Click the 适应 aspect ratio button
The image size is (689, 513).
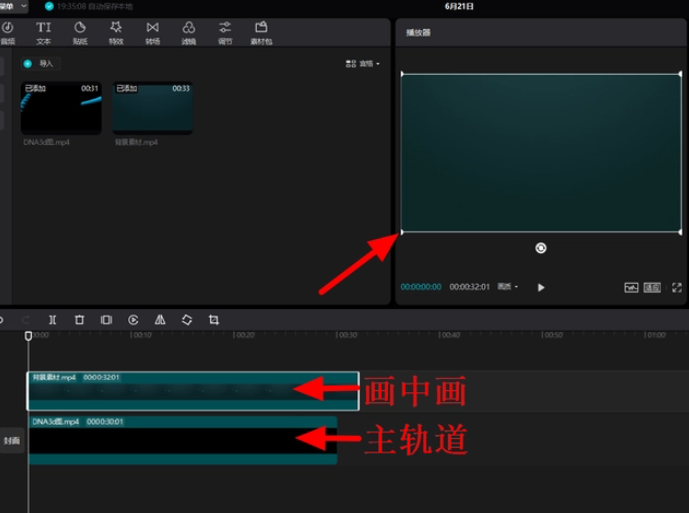click(652, 287)
